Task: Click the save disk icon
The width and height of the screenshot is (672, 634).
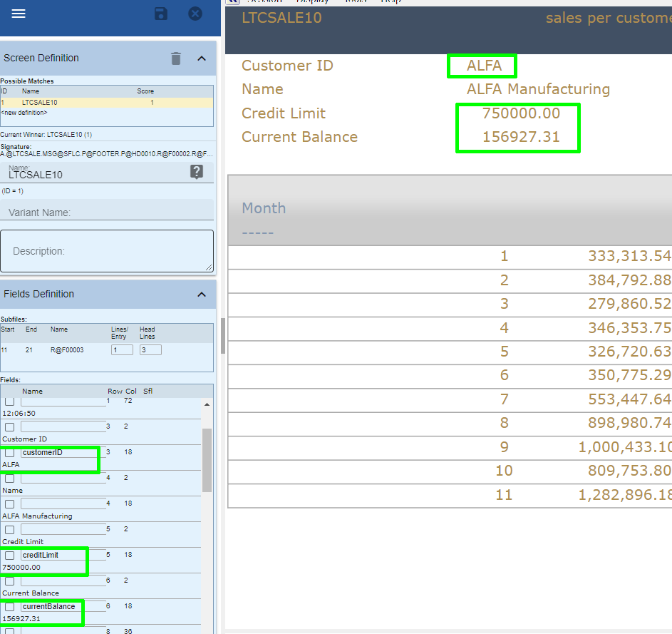Action: pos(161,14)
